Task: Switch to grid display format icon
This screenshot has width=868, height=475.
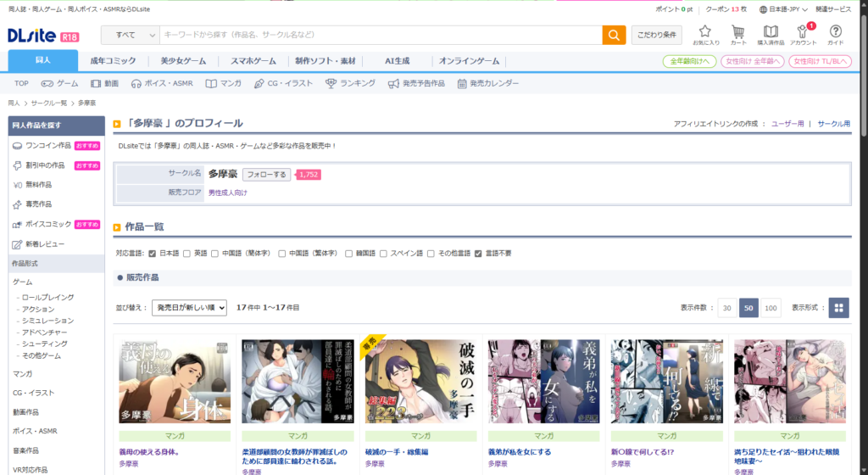Action: point(838,308)
